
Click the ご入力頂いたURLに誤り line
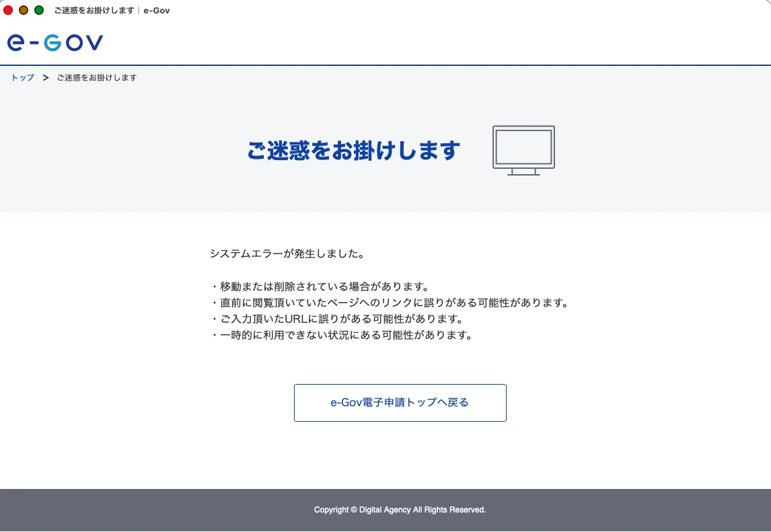pyautogui.click(x=337, y=319)
